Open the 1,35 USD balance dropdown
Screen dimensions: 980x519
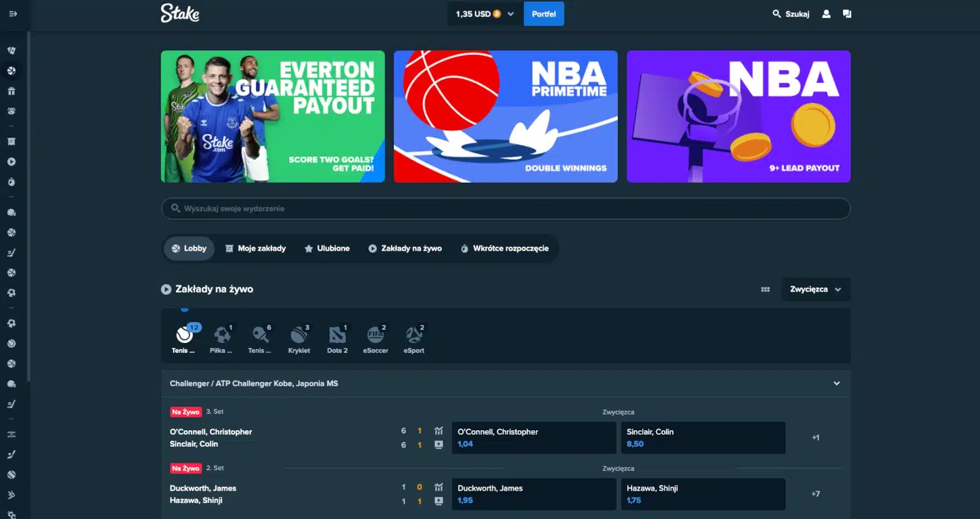[x=485, y=14]
